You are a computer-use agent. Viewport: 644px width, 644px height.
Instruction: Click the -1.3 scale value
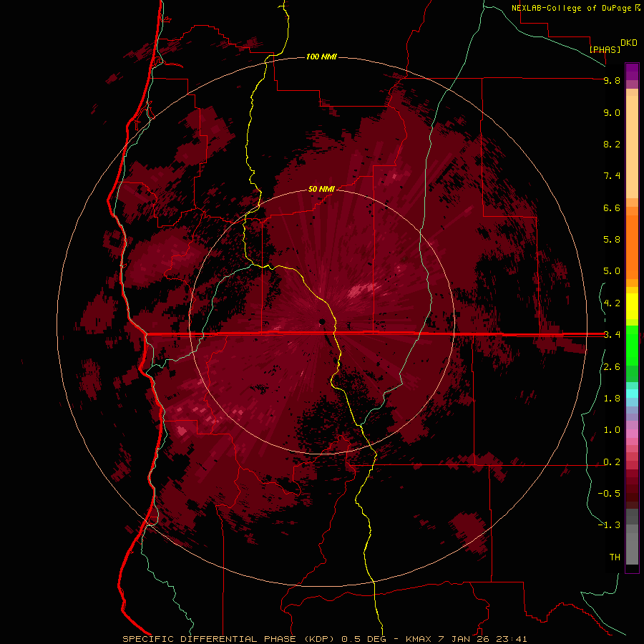pyautogui.click(x=609, y=525)
